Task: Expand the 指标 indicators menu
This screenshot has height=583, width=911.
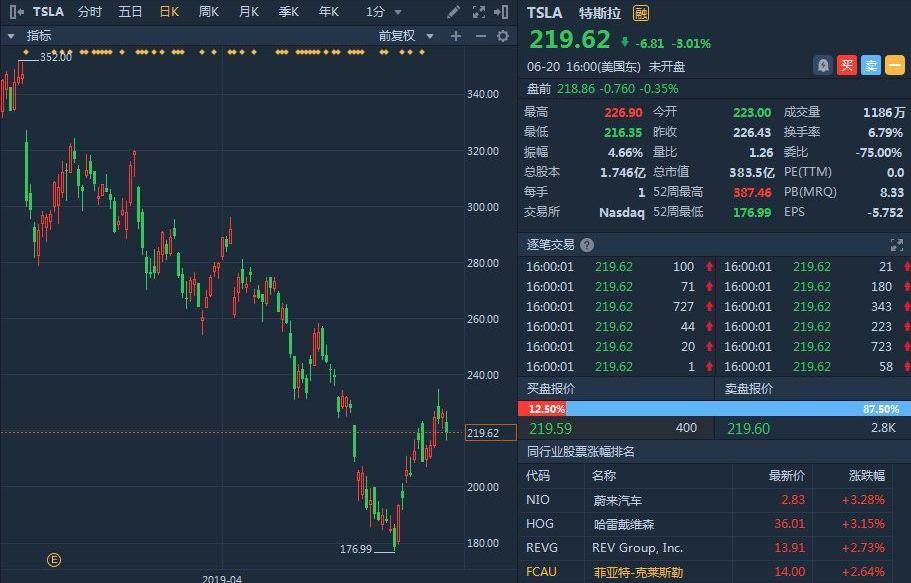Action: (31, 36)
